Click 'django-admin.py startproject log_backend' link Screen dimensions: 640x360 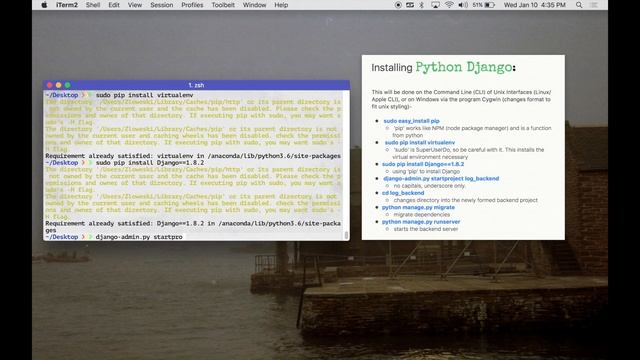click(x=441, y=178)
